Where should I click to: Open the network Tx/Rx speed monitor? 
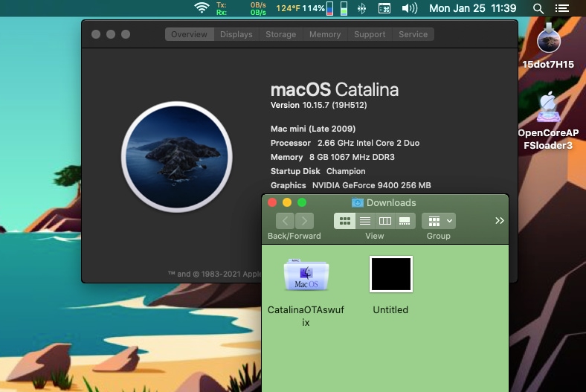click(241, 9)
